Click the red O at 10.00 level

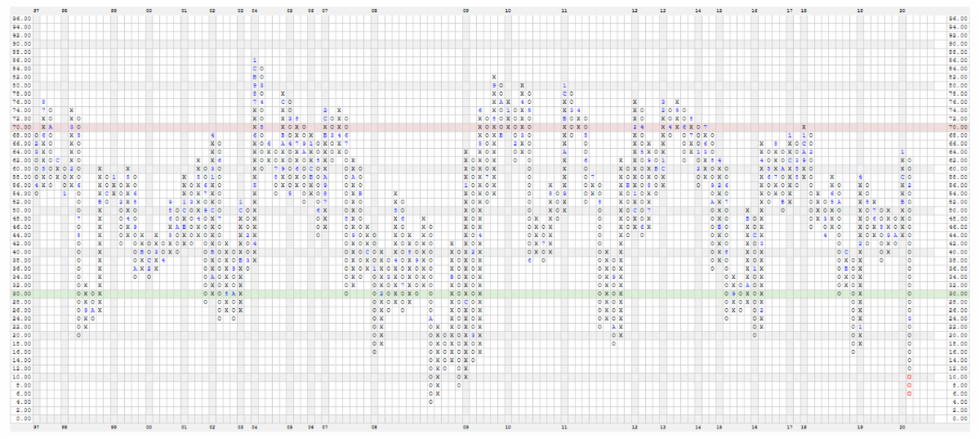909,377
